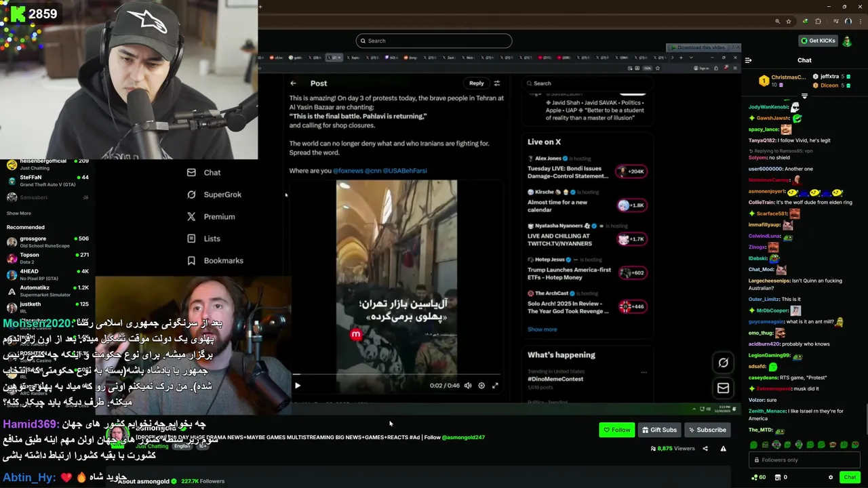Click the X search box
The width and height of the screenshot is (868, 488).
tap(587, 83)
